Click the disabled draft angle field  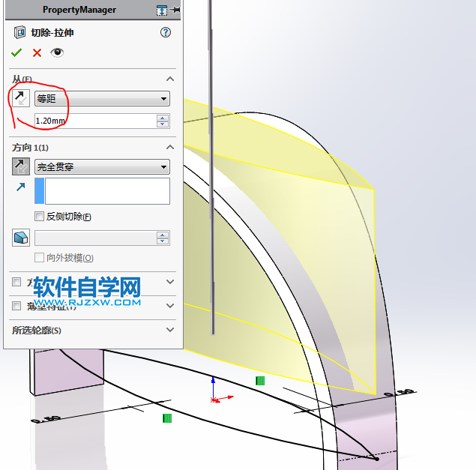click(x=95, y=238)
